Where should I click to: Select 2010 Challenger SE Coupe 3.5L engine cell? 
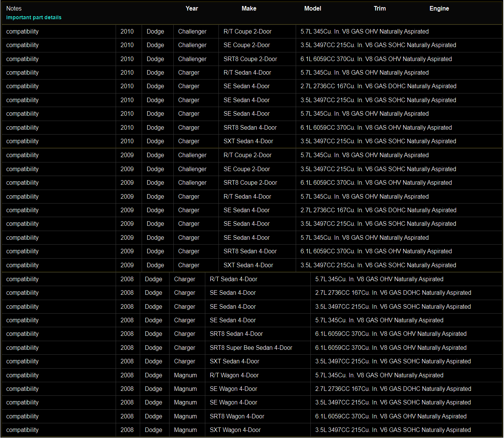click(378, 45)
